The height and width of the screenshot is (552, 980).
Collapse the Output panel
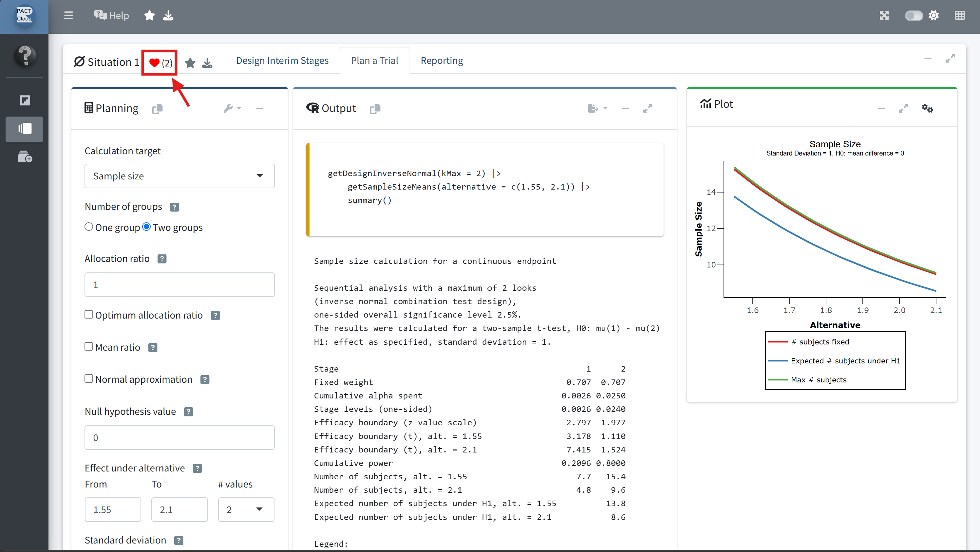tap(625, 108)
